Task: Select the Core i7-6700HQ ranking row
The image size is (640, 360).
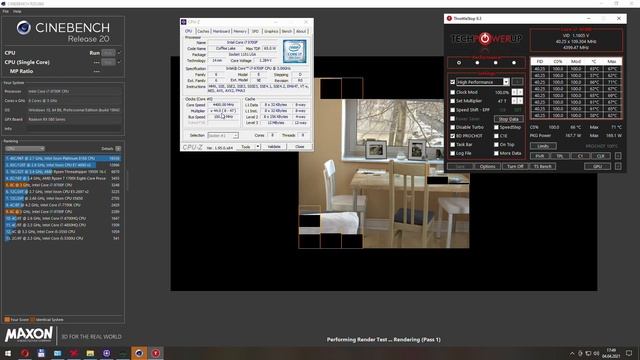Action: point(62,218)
